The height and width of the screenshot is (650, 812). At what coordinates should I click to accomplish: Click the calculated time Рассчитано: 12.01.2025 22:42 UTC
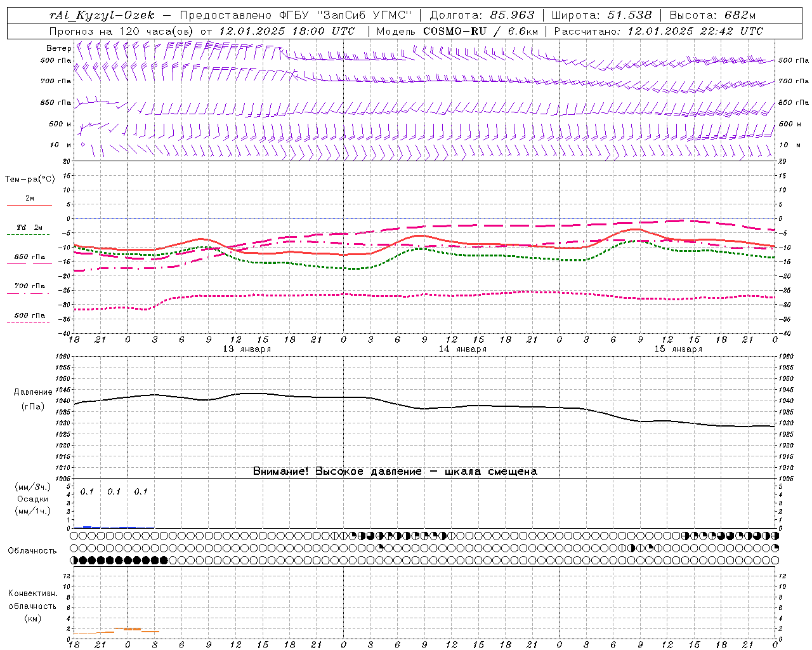[x=658, y=31]
